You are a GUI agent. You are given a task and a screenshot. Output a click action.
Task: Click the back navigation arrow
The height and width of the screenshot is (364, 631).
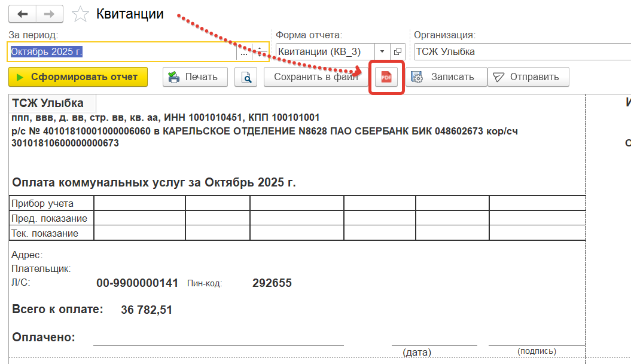23,14
